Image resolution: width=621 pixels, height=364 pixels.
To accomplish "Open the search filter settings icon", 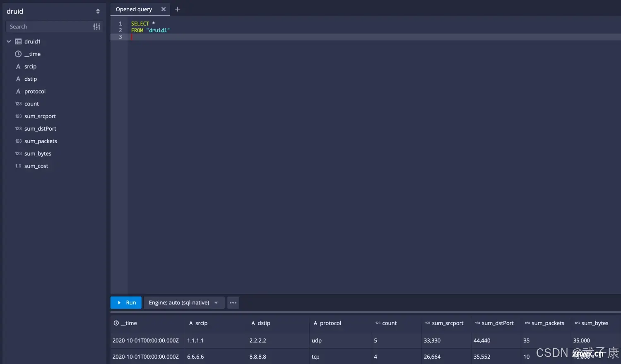I will pos(96,26).
